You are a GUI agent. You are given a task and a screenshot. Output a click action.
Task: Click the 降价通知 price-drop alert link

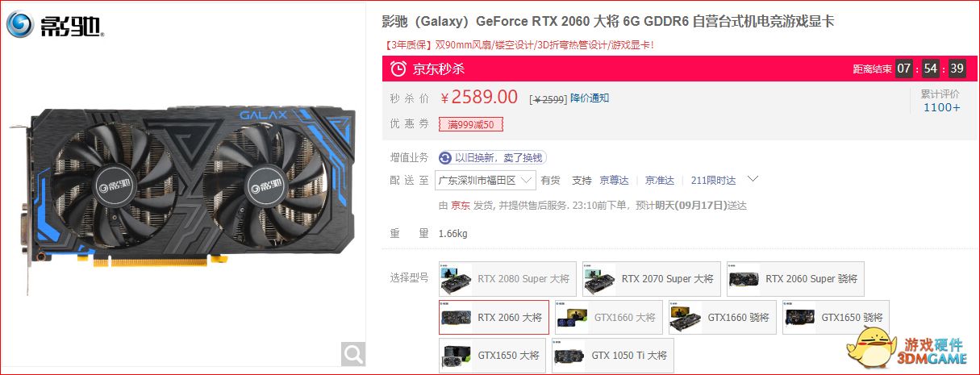pyautogui.click(x=590, y=98)
